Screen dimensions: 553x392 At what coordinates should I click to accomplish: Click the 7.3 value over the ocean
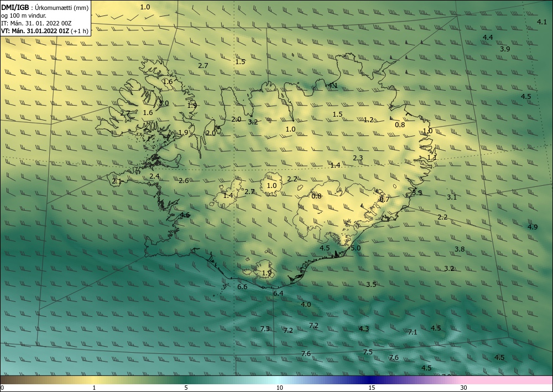(x=265, y=329)
